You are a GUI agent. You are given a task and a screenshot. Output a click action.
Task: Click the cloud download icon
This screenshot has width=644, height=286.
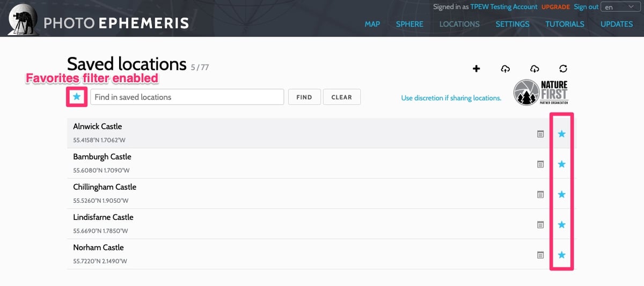tap(535, 68)
